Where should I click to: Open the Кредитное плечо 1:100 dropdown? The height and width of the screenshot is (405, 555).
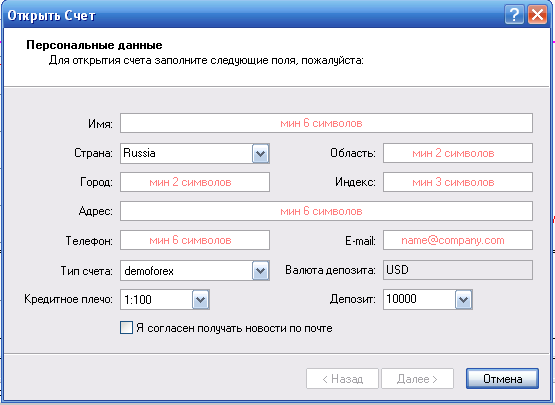pos(165,300)
